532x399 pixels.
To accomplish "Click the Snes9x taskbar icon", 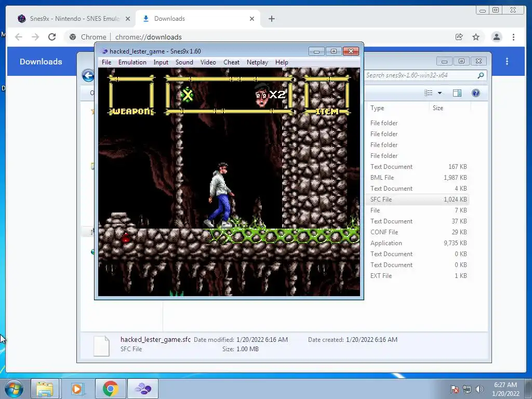I will coord(143,389).
